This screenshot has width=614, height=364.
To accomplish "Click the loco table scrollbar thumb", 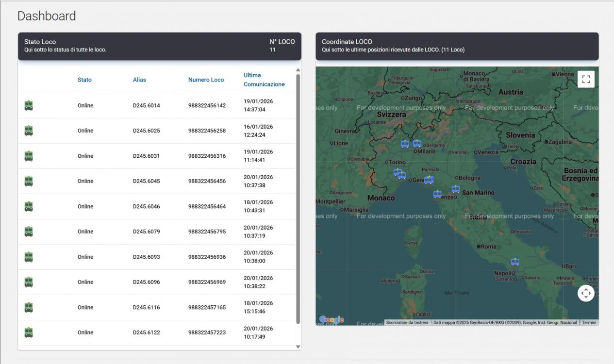I will point(298,199).
